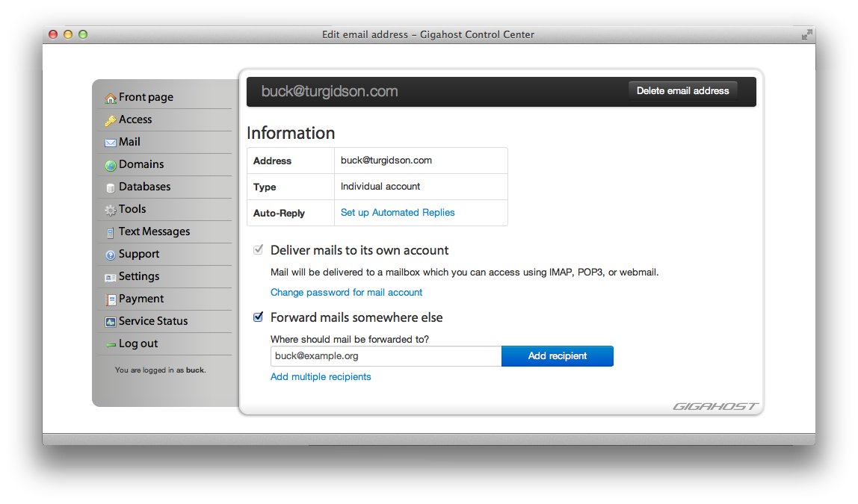
Task: Click the 'Where should mail be forwarded to?' label
Action: click(x=350, y=340)
